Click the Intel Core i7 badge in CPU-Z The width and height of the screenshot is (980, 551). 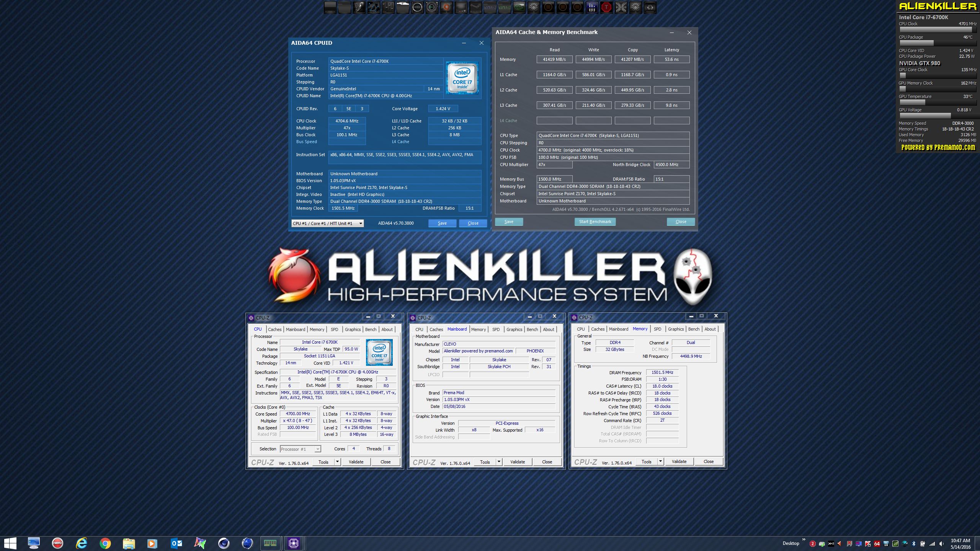click(379, 352)
